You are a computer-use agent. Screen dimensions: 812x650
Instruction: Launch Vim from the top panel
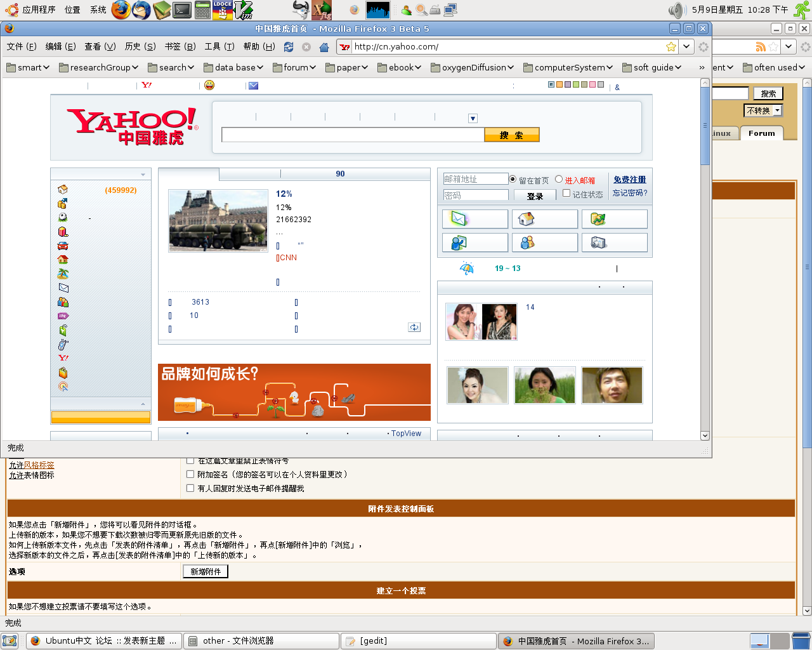pyautogui.click(x=244, y=10)
